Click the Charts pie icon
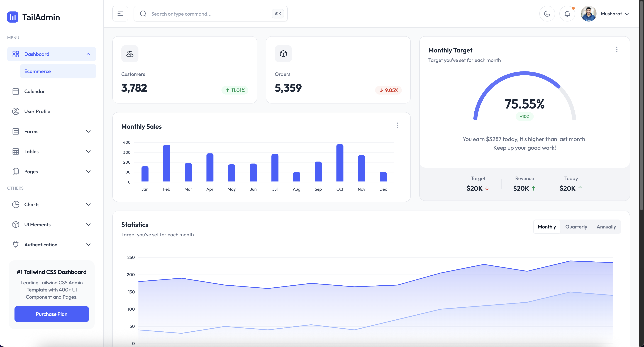Screen dimensions: 644x347 click(16, 204)
